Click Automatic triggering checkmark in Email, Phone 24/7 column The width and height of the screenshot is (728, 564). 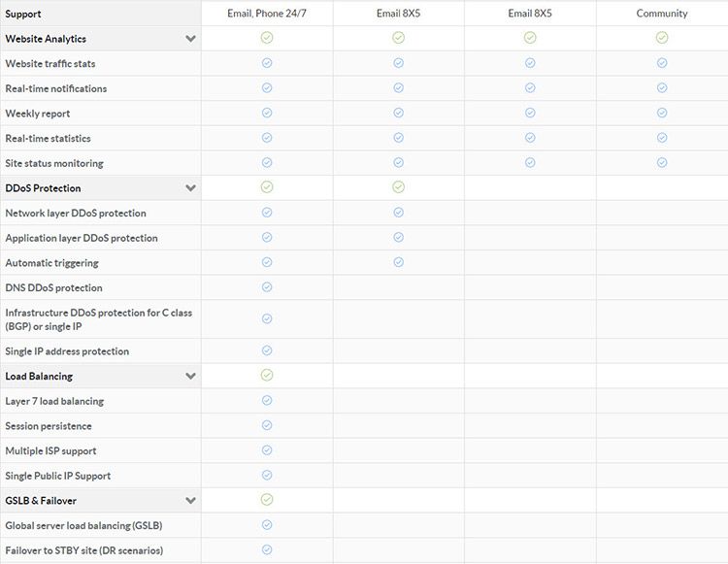267,262
